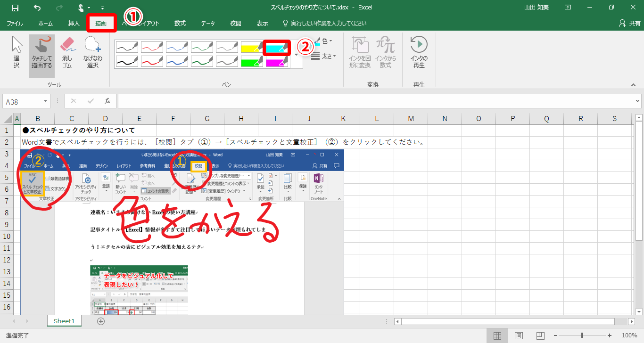Viewport: 644px width, 343px height.
Task: Click the ink to shape converter (インクを図形に変換)
Action: pos(360,53)
